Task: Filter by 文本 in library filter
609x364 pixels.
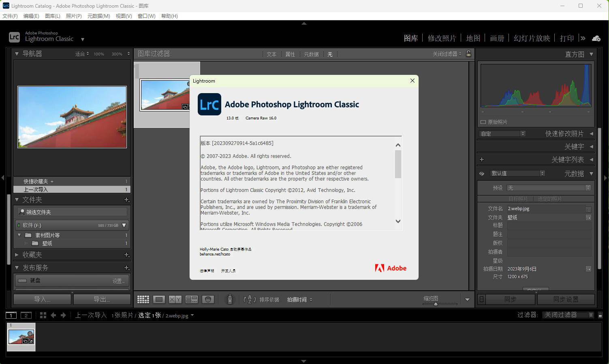Action: tap(271, 54)
